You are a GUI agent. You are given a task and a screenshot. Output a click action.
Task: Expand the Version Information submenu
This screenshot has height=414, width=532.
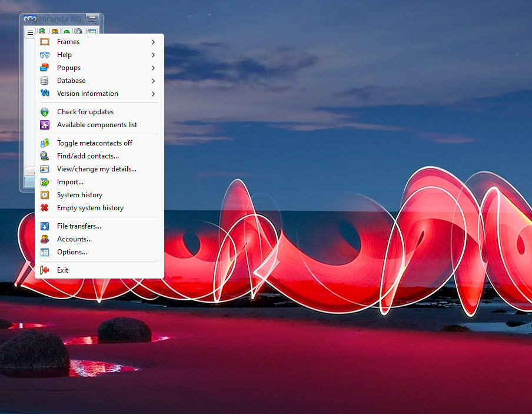pos(99,94)
